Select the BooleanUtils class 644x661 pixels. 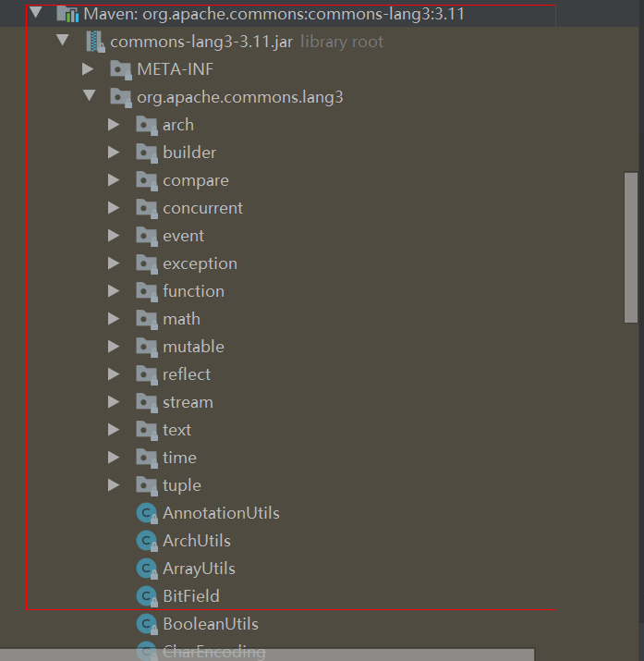tap(211, 624)
